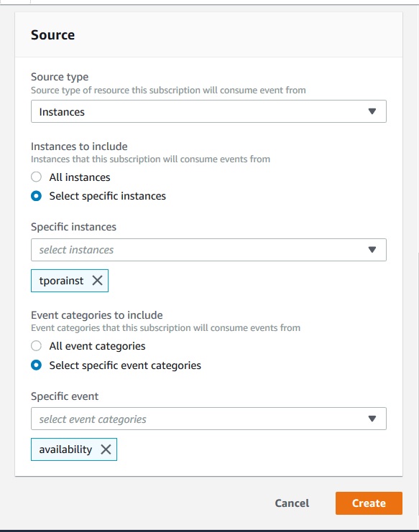Open the Instances source type dropdown
The height and width of the screenshot is (532, 419).
(x=208, y=111)
